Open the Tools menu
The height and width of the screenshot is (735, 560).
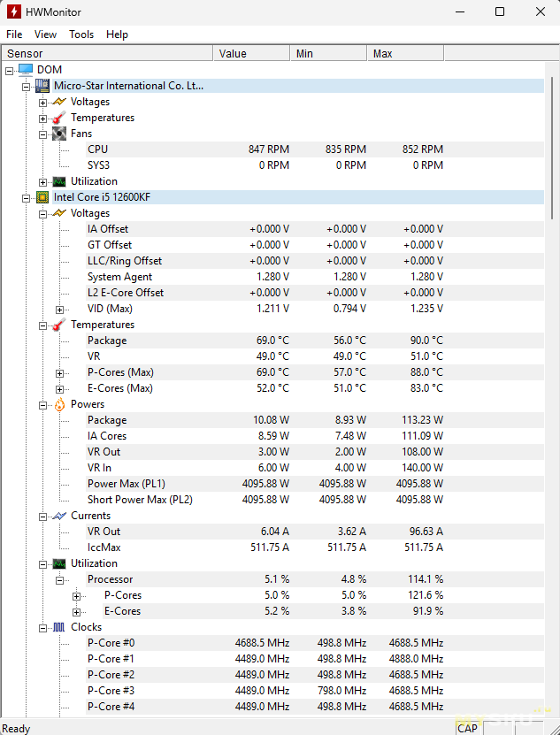tap(81, 34)
